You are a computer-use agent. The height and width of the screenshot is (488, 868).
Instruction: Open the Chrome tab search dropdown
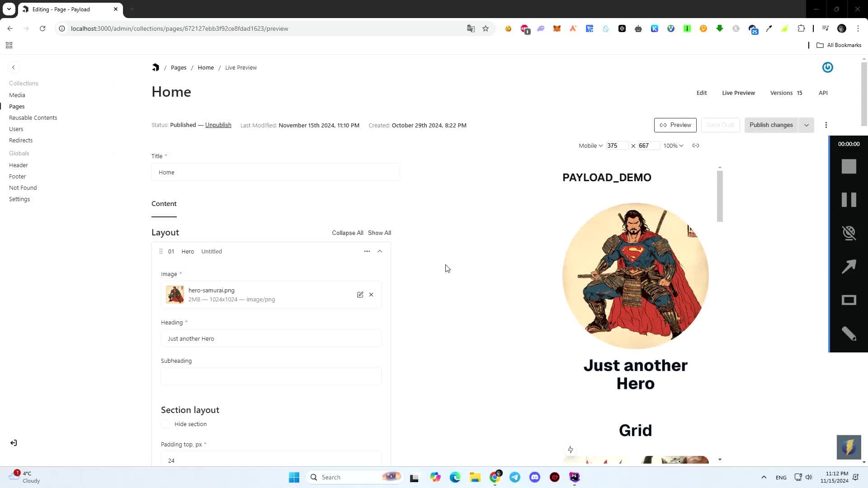pyautogui.click(x=9, y=9)
